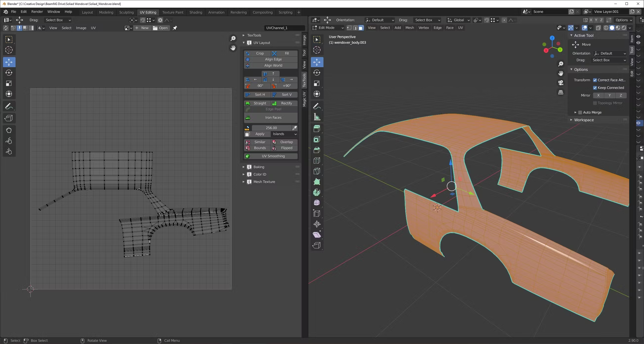Select the Measure tool in 3D viewport
The image size is (644, 344).
click(x=317, y=117)
